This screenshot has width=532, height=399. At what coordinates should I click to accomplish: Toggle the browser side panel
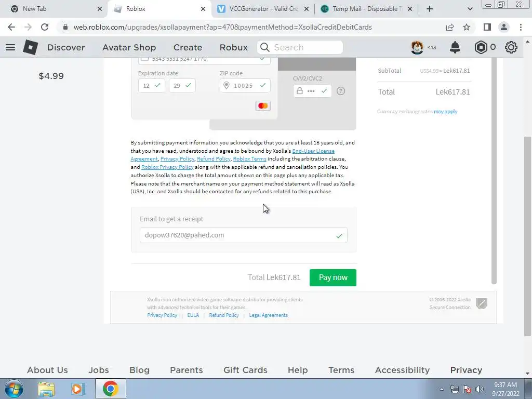click(x=487, y=27)
